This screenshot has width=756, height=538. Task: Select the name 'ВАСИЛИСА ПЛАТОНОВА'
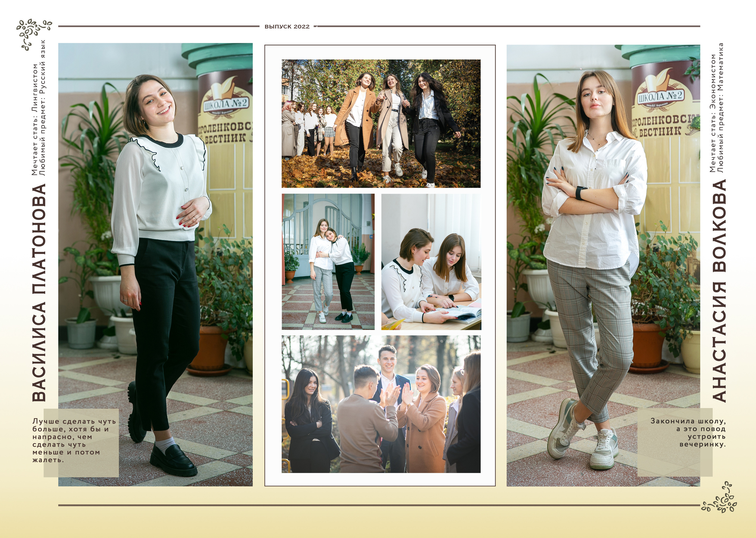pyautogui.click(x=39, y=293)
